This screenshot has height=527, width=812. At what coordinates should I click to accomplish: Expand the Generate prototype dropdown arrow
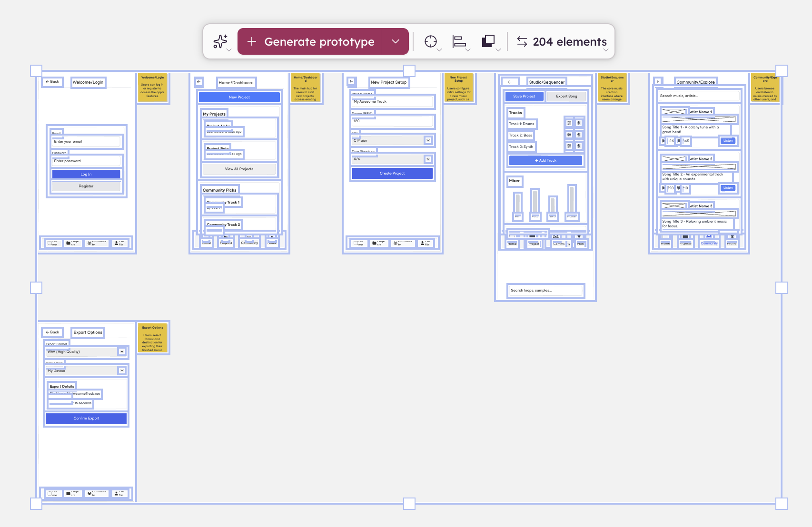pos(396,41)
